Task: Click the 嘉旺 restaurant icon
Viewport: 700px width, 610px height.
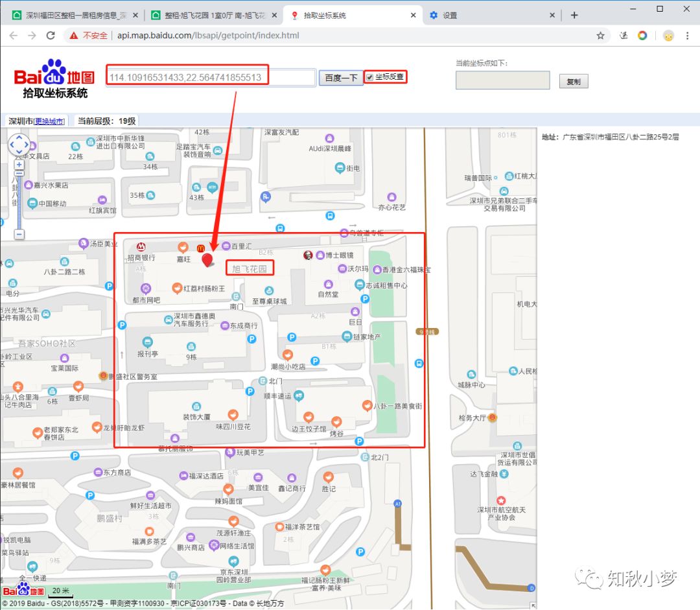Action: [183, 247]
